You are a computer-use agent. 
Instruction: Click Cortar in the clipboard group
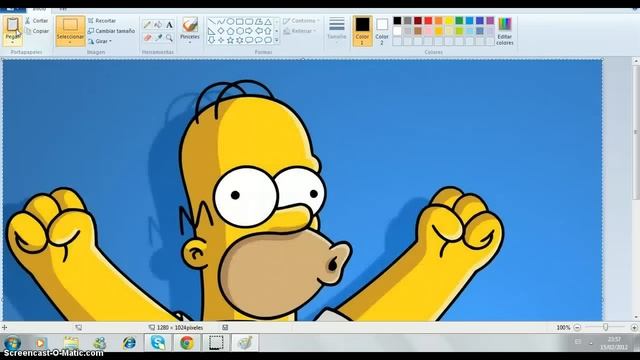click(x=37, y=20)
